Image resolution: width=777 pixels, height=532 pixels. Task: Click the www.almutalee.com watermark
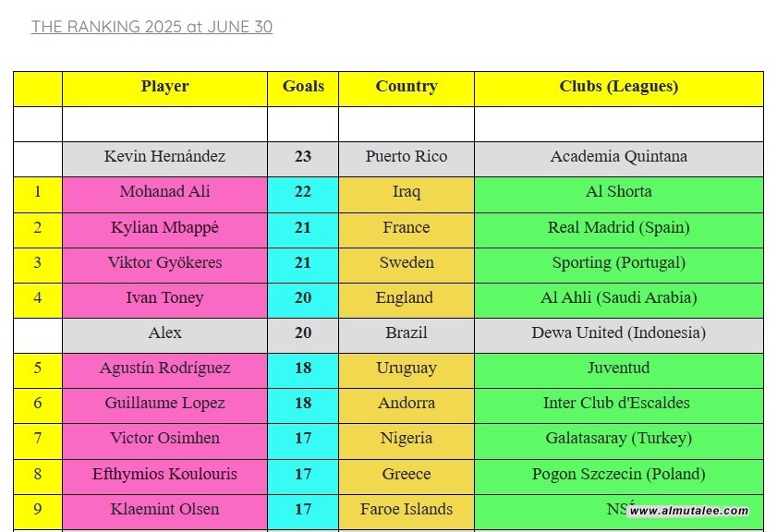tap(688, 511)
